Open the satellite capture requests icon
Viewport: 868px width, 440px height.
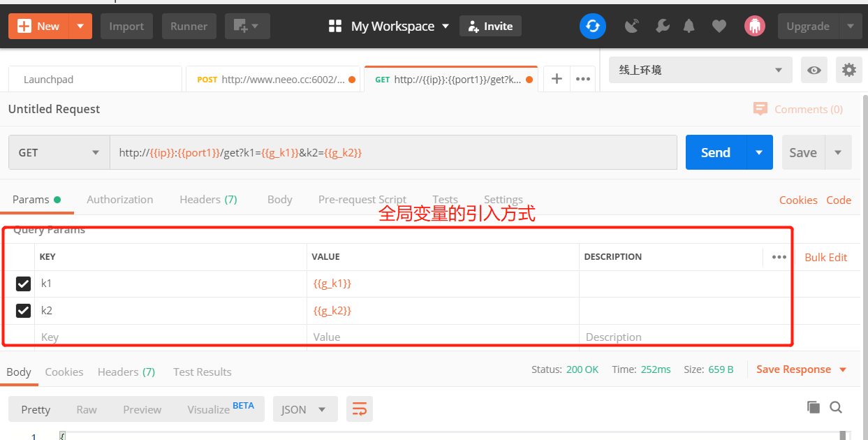pos(632,27)
